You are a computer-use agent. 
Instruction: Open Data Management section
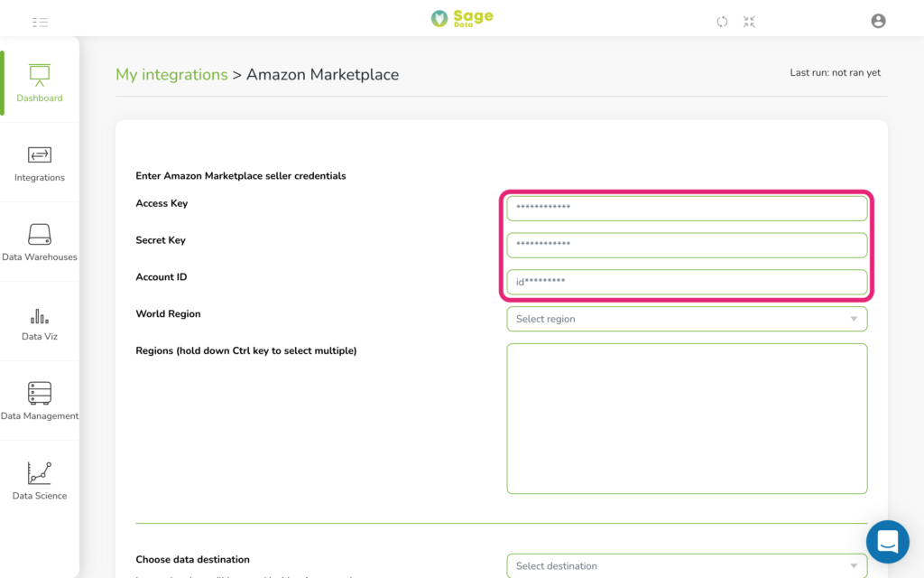tap(40, 401)
